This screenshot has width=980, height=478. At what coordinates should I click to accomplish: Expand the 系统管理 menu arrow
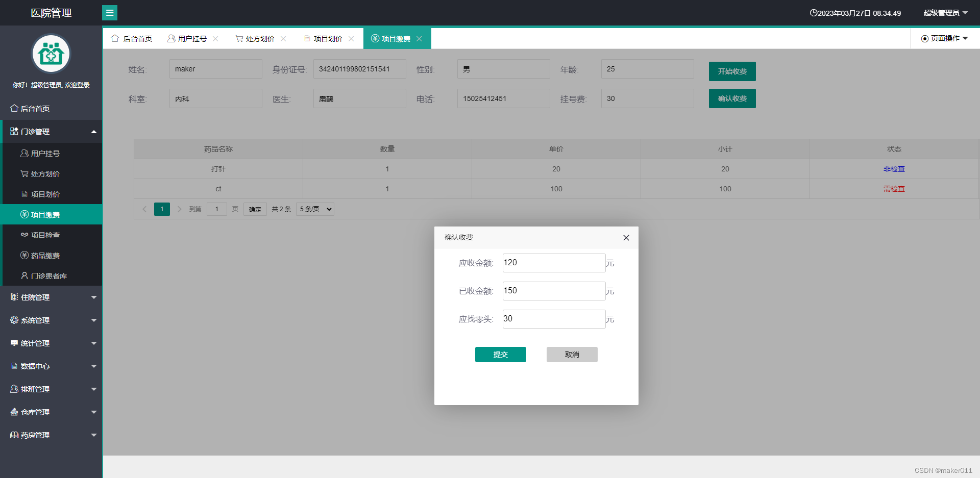(94, 320)
